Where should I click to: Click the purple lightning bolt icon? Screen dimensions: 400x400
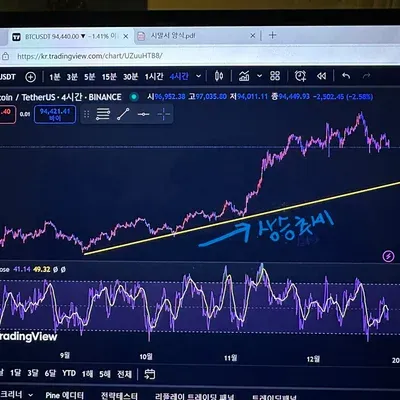tap(388, 256)
